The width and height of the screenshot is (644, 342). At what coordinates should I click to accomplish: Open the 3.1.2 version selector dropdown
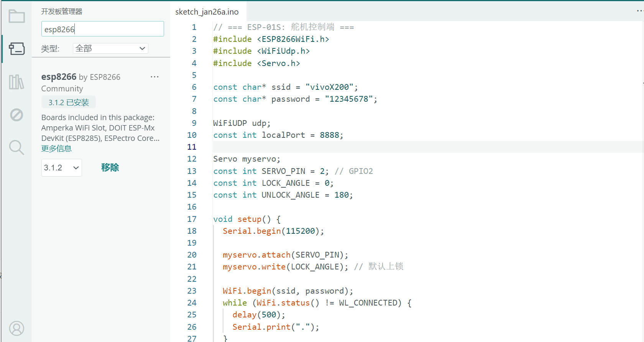click(61, 168)
